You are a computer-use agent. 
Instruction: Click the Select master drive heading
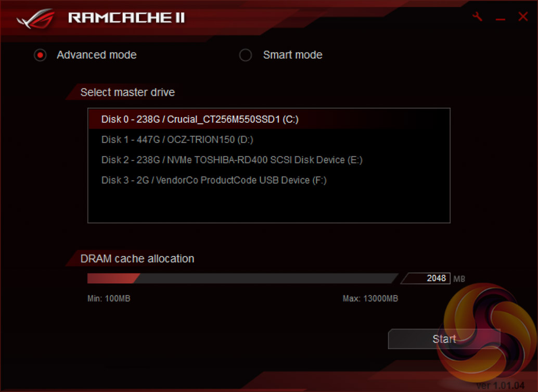tap(127, 92)
